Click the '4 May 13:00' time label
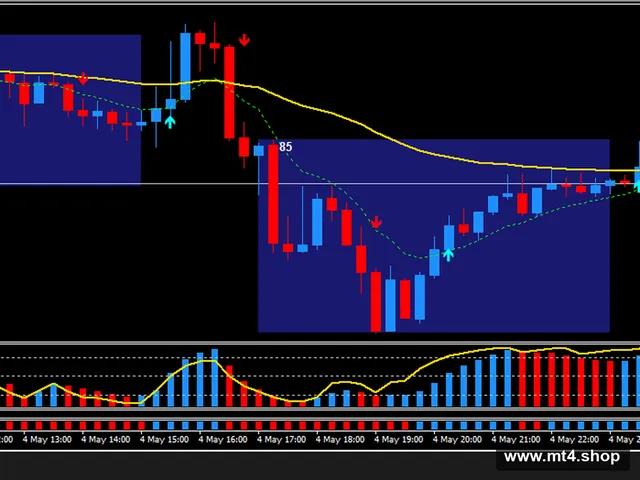The width and height of the screenshot is (640, 480). [47, 440]
